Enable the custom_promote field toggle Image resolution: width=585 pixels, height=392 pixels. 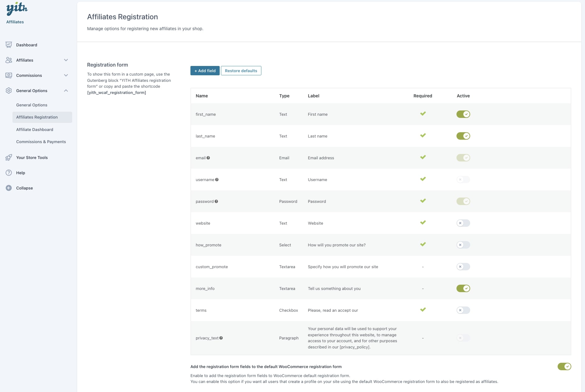point(463,267)
